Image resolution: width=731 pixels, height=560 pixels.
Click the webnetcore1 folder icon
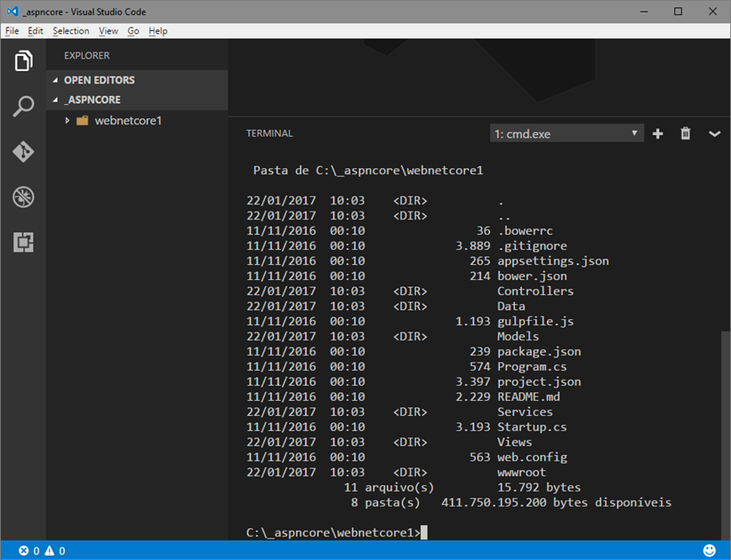(x=83, y=121)
